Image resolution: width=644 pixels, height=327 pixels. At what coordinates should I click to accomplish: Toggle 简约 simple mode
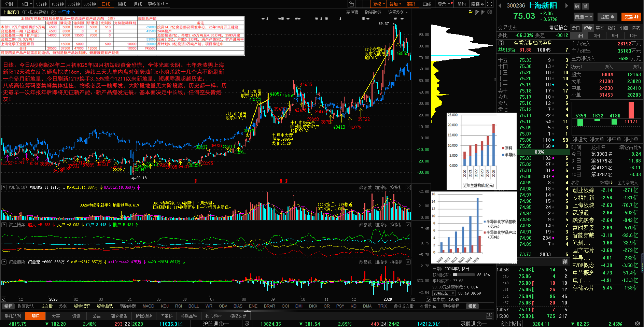point(461,4)
